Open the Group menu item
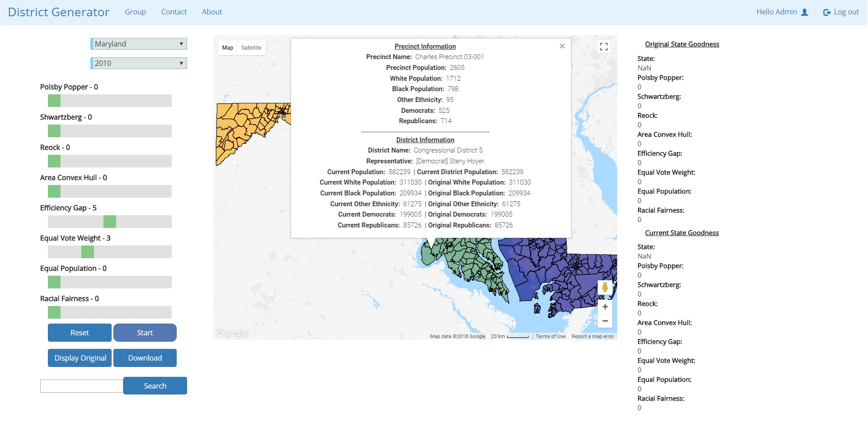 pyautogui.click(x=135, y=12)
